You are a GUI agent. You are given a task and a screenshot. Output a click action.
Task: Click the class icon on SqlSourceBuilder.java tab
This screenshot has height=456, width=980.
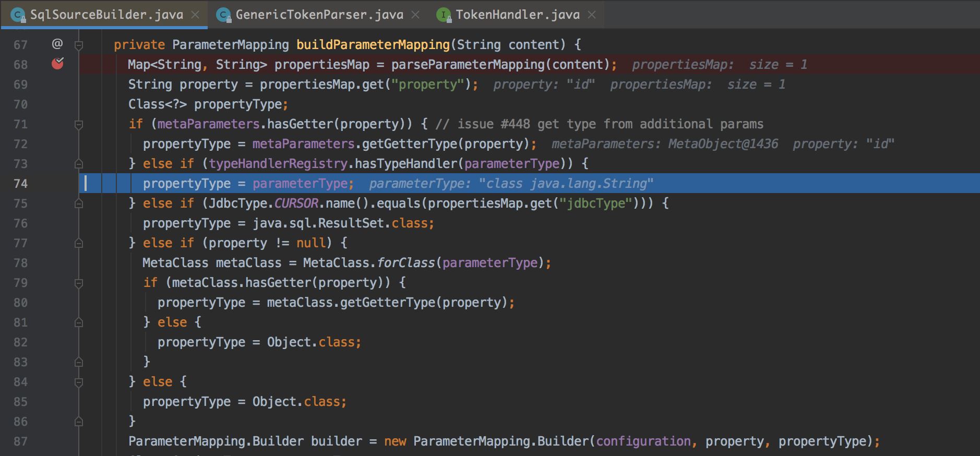click(x=19, y=15)
